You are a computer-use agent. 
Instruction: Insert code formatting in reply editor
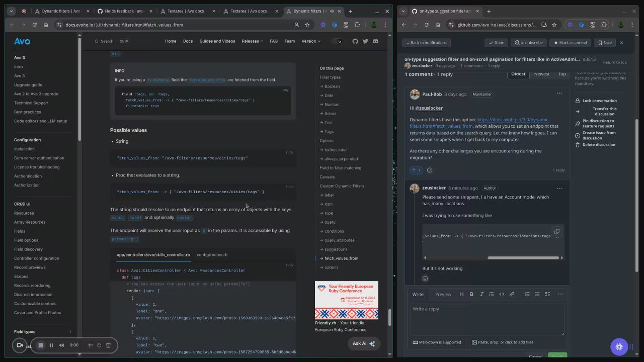coord(502,294)
